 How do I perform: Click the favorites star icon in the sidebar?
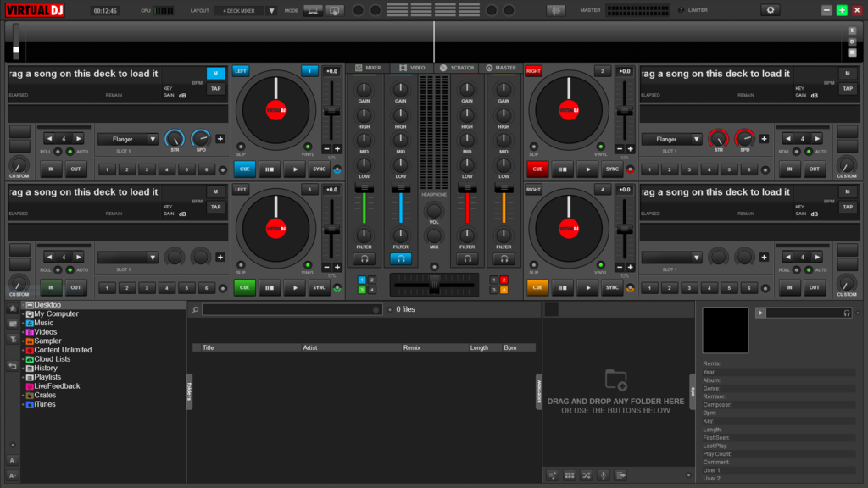[12, 308]
